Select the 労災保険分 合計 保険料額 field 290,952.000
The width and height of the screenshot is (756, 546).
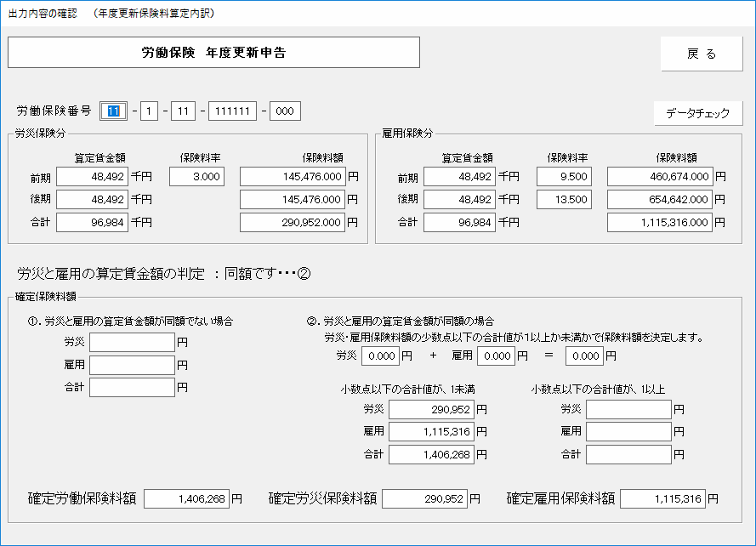[293, 223]
